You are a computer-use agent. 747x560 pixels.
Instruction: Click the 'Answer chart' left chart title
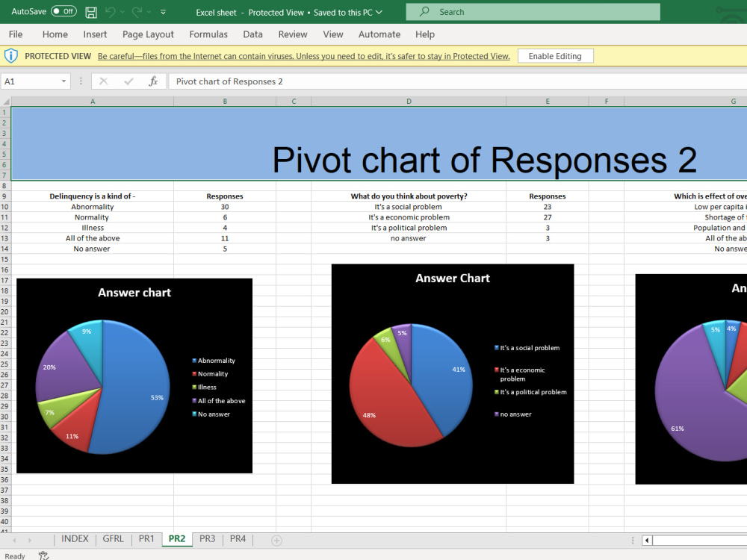tap(134, 293)
